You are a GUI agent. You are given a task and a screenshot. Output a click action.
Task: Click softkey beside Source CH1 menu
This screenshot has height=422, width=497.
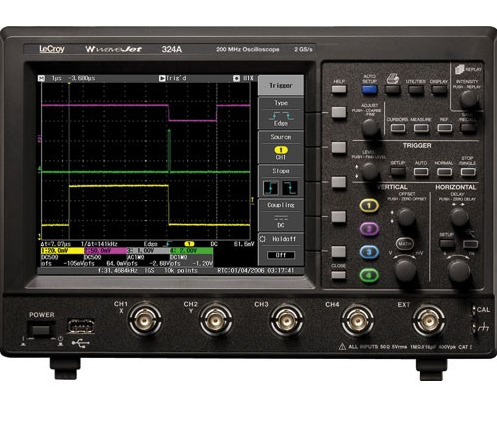[x=339, y=147]
